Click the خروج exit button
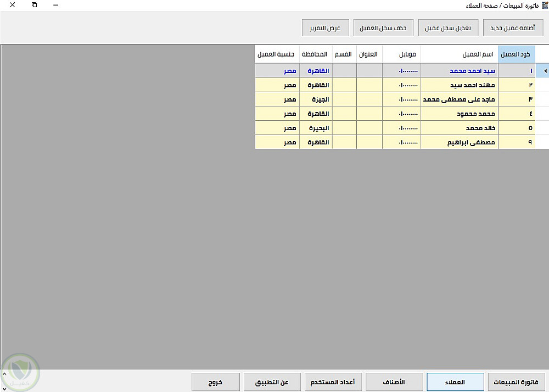The width and height of the screenshot is (549, 392). [x=216, y=382]
